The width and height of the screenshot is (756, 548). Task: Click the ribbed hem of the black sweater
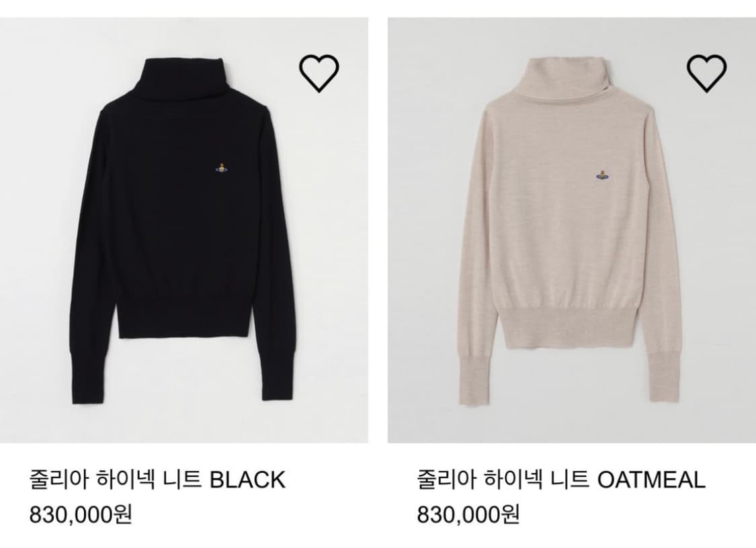point(185,314)
